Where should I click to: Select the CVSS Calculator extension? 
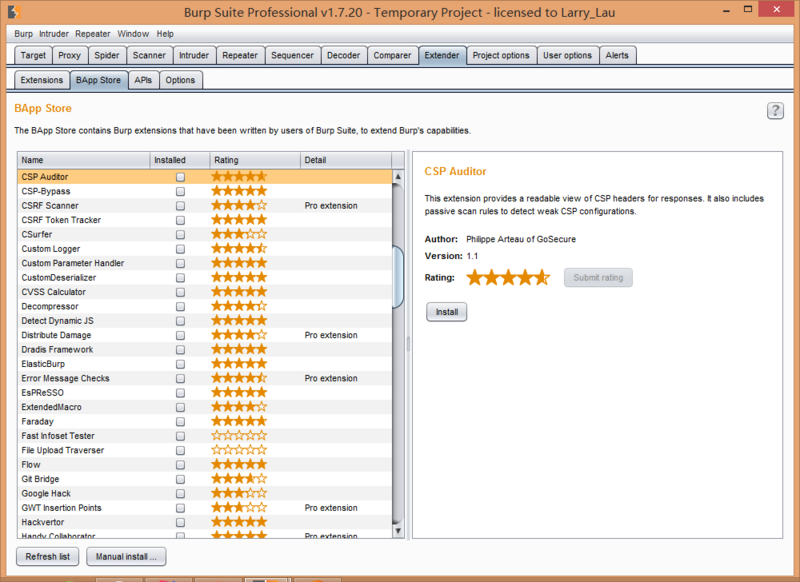(205, 292)
